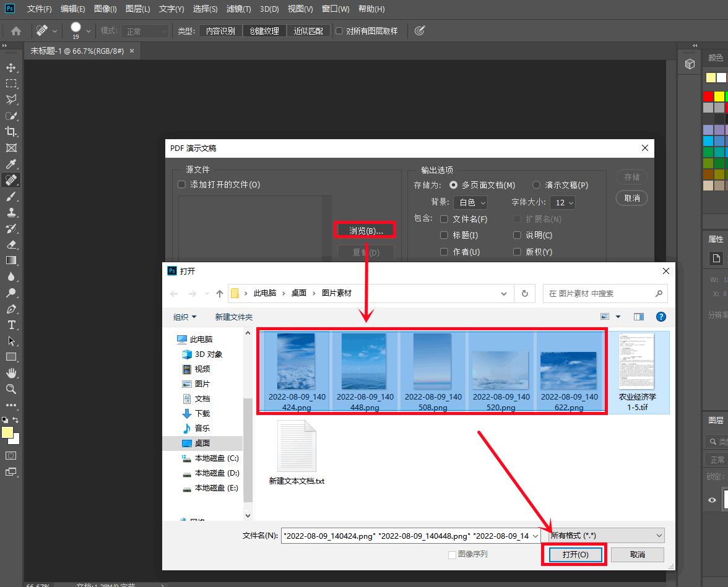Select the Horizontal Type tool

click(11, 325)
